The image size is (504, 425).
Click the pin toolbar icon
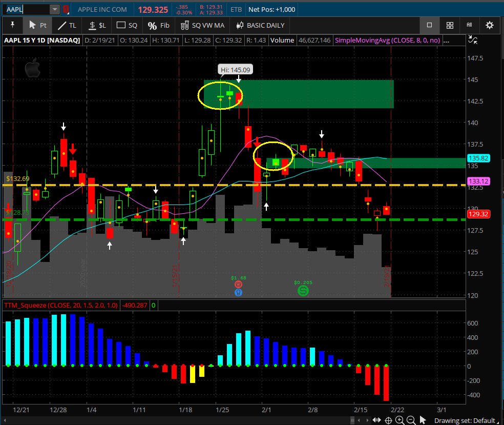point(12,25)
